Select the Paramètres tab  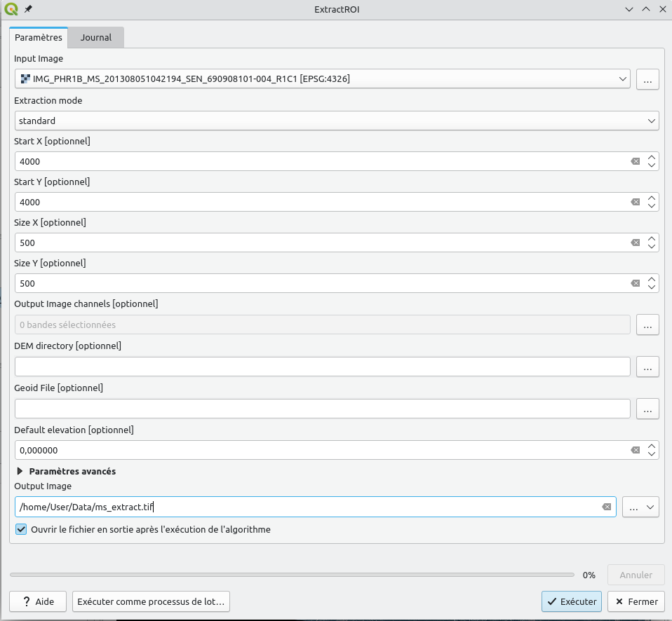point(39,37)
